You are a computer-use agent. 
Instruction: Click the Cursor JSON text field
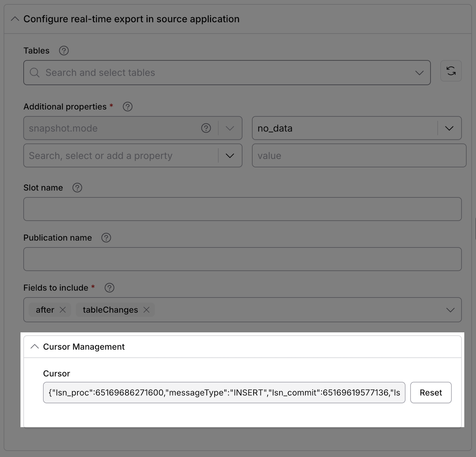point(224,392)
